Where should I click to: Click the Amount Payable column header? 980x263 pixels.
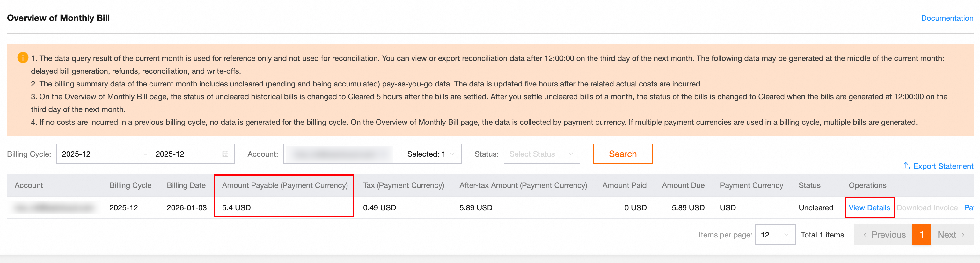coord(285,185)
